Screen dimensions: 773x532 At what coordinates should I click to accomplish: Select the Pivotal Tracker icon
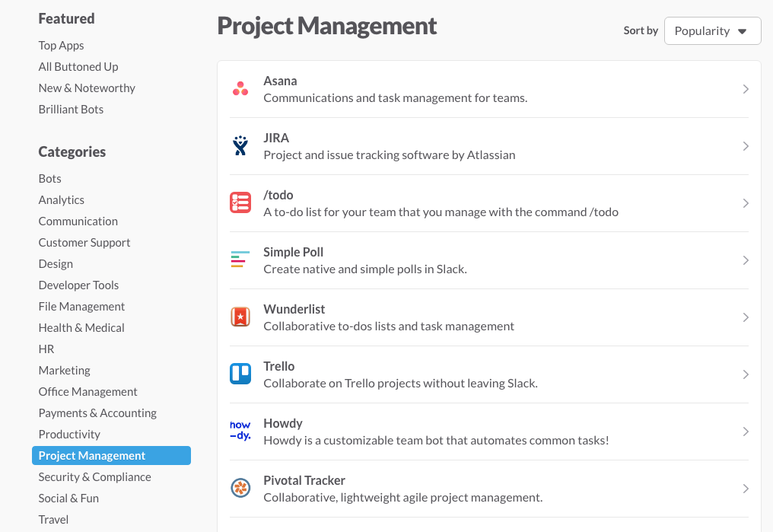(240, 488)
